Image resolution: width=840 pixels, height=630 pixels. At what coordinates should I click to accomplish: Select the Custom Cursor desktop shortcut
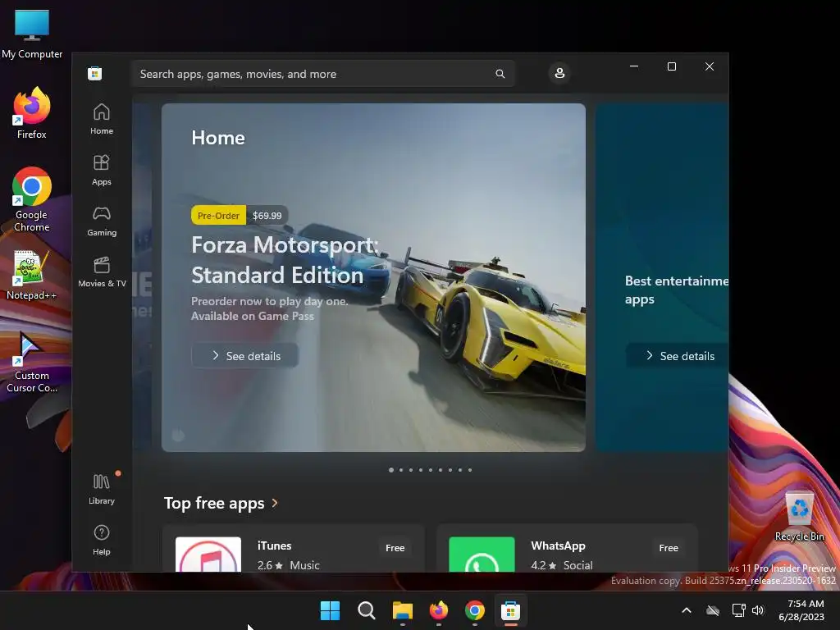pyautogui.click(x=32, y=362)
